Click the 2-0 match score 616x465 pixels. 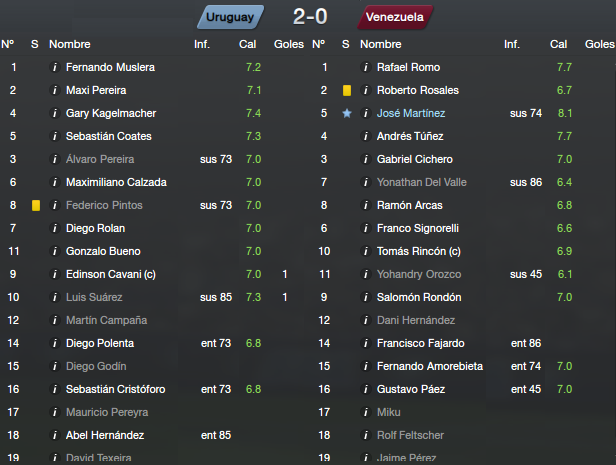point(310,17)
